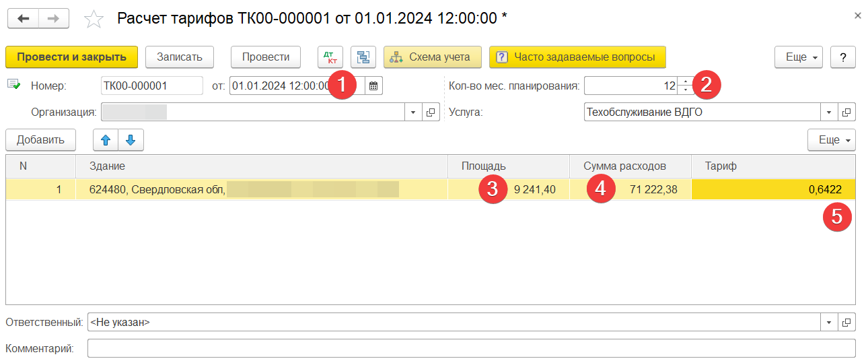
Task: Focus the Организация field
Action: point(252,112)
